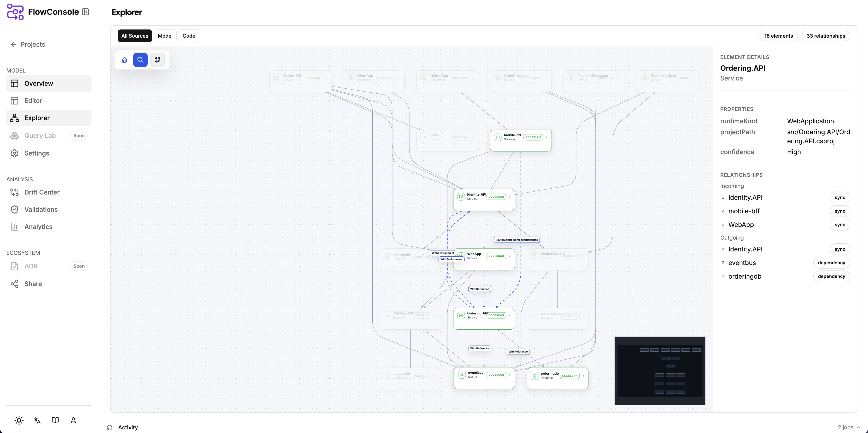Select the Explorer icon in the sidebar
This screenshot has height=433, width=868.
[x=14, y=118]
